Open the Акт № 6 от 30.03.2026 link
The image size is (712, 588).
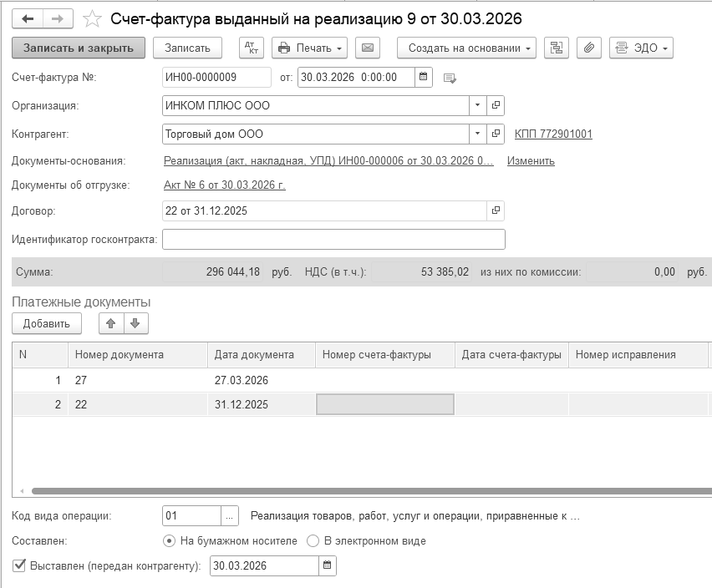[224, 185]
